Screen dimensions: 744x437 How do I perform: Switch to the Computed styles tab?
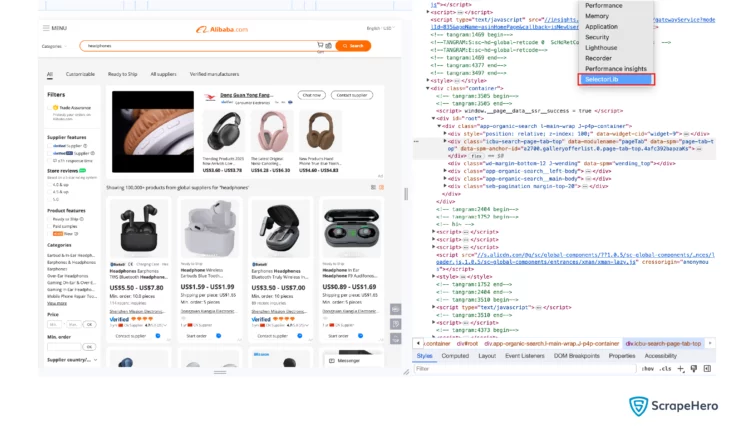coord(455,356)
